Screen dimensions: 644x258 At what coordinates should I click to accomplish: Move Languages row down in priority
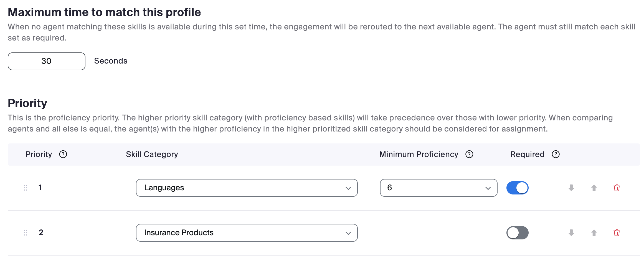(x=571, y=188)
